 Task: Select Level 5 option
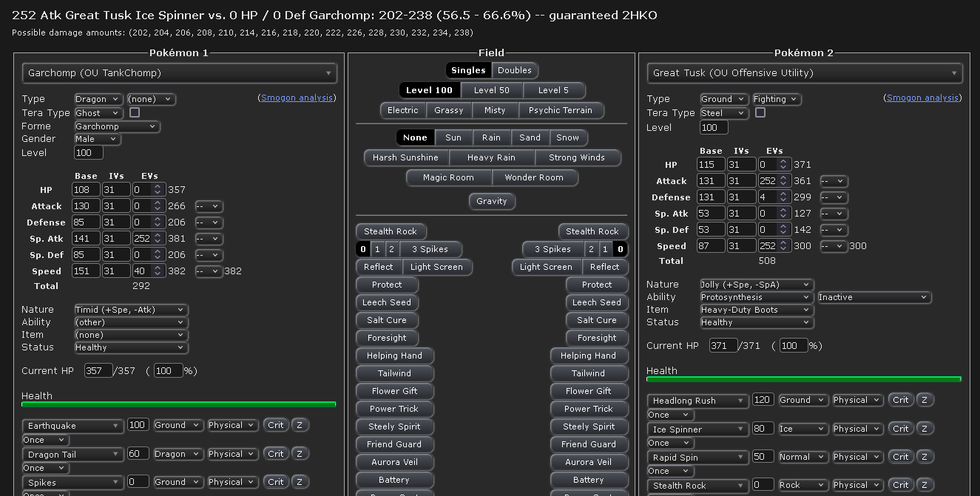(554, 90)
